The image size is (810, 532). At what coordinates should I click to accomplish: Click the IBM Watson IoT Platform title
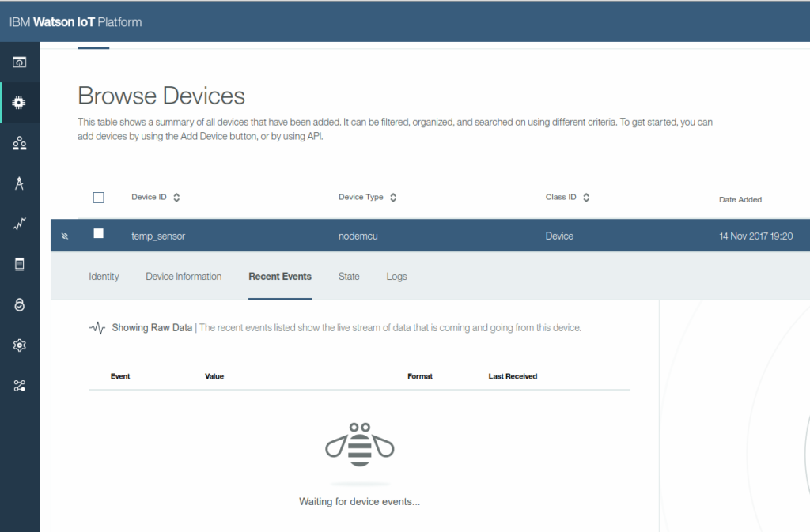pos(75,22)
